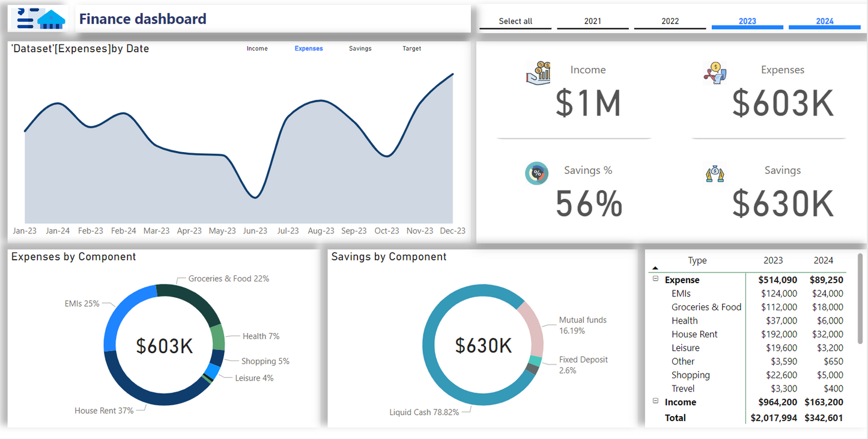
Task: Click the 2023 column header in table
Action: pyautogui.click(x=772, y=260)
